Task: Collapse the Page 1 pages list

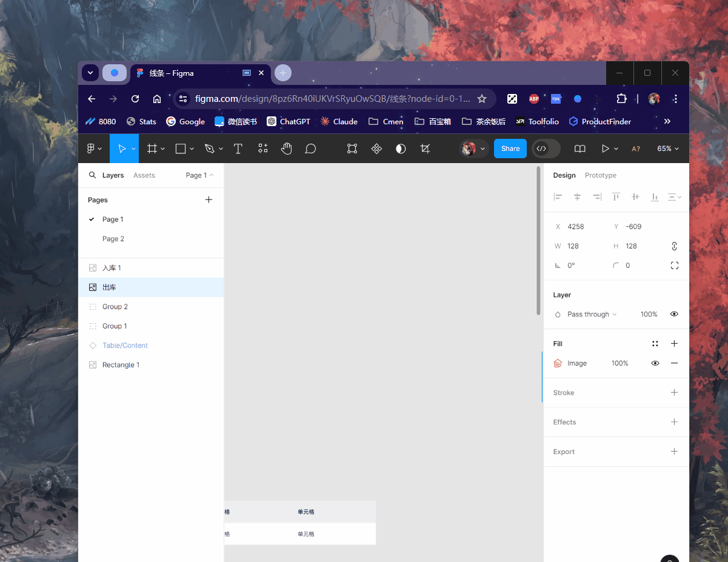Action: [199, 175]
